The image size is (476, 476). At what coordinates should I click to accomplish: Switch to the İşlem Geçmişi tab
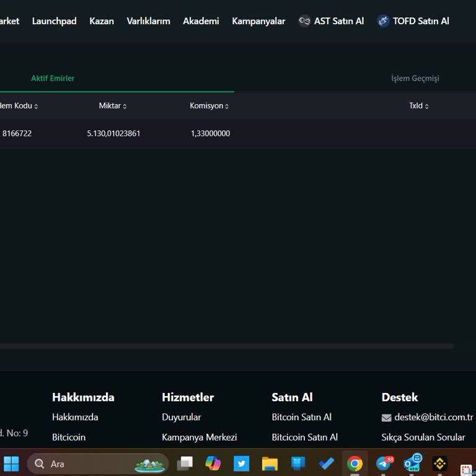[x=415, y=78]
